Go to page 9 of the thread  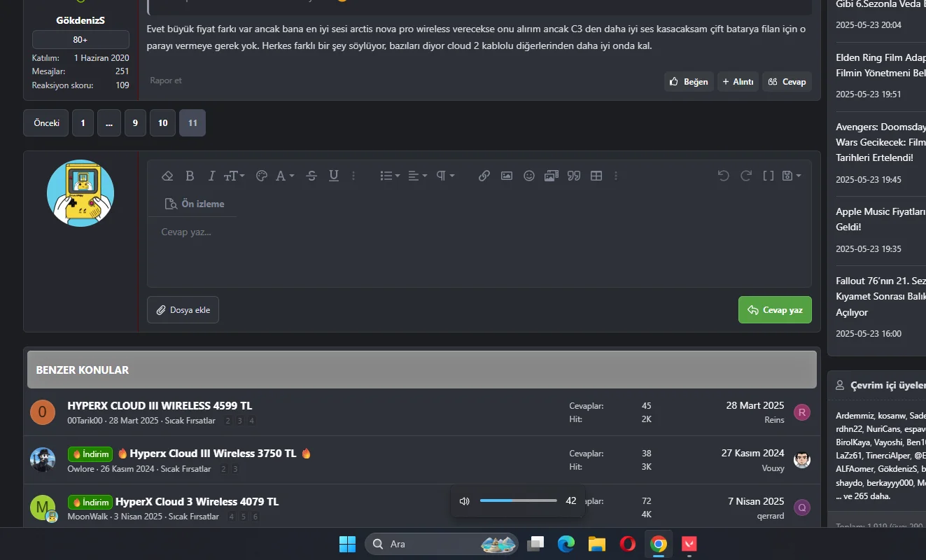point(135,123)
